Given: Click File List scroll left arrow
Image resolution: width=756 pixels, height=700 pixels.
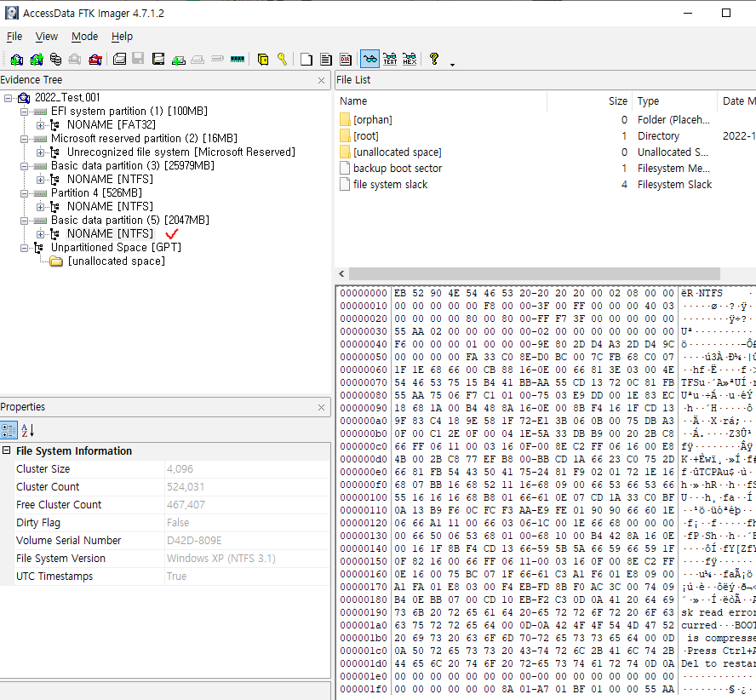Looking at the screenshot, I should click(x=341, y=274).
